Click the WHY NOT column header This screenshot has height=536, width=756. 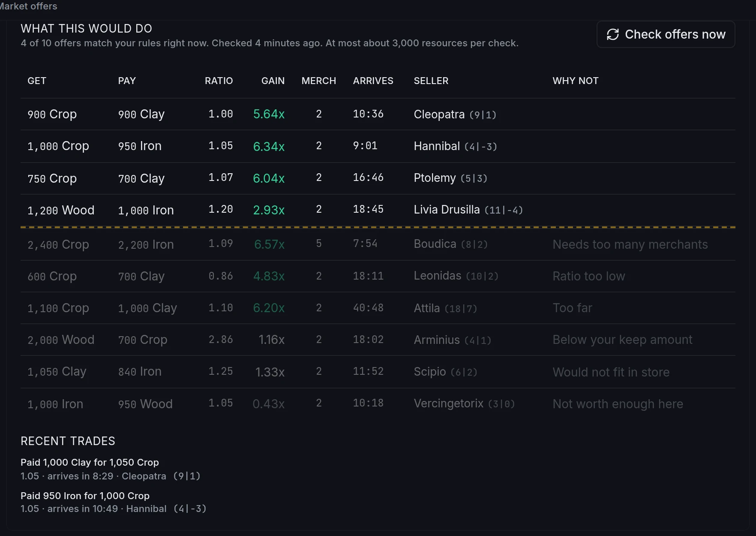tap(576, 81)
